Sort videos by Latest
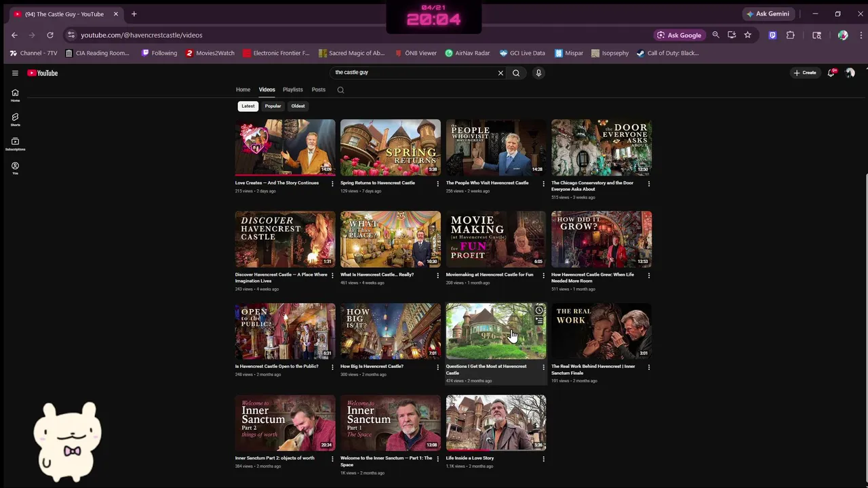Viewport: 868px width, 488px height. click(248, 106)
